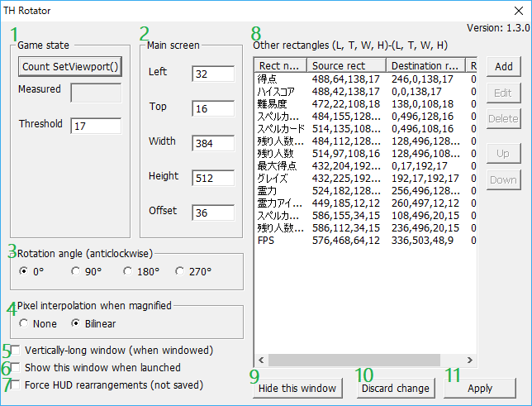Image resolution: width=532 pixels, height=406 pixels.
Task: Select the 霊力アイ... rectangle row
Action: point(366,203)
